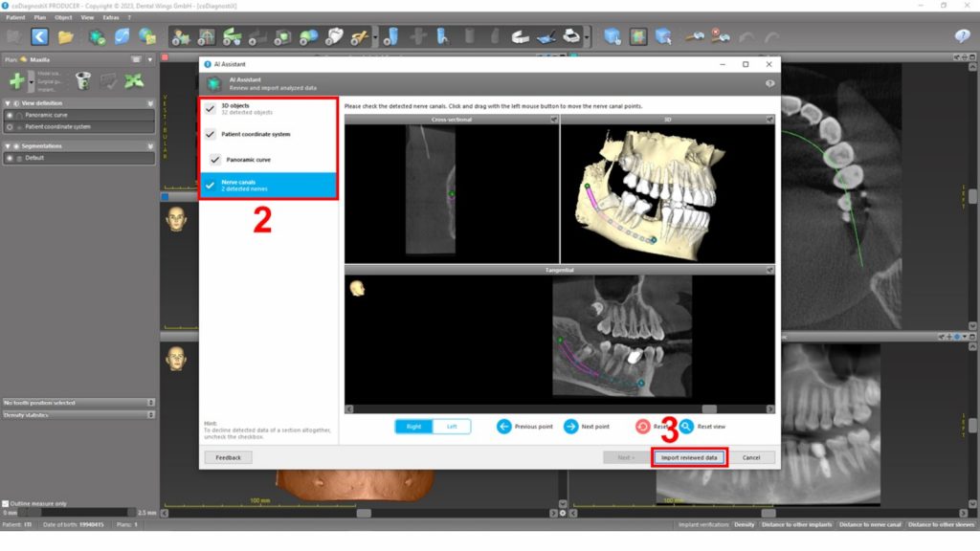Collapse the Segmentations section
980x551 pixels.
(8, 146)
